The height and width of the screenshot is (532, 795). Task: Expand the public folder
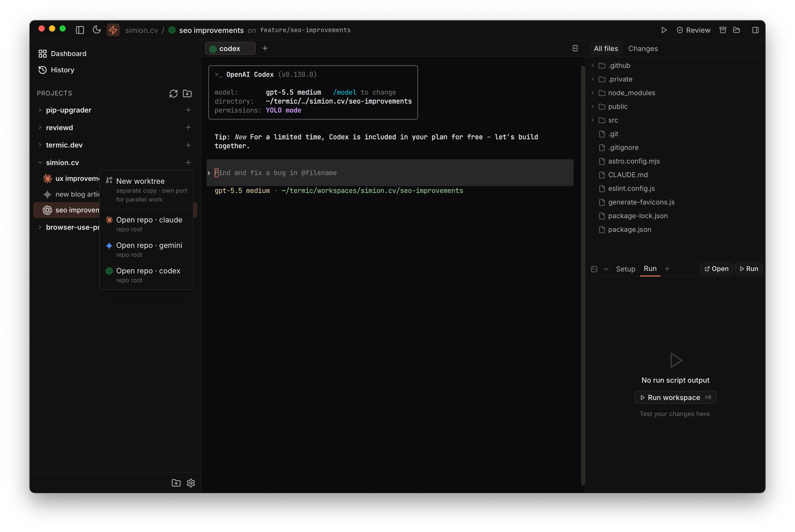(x=593, y=106)
